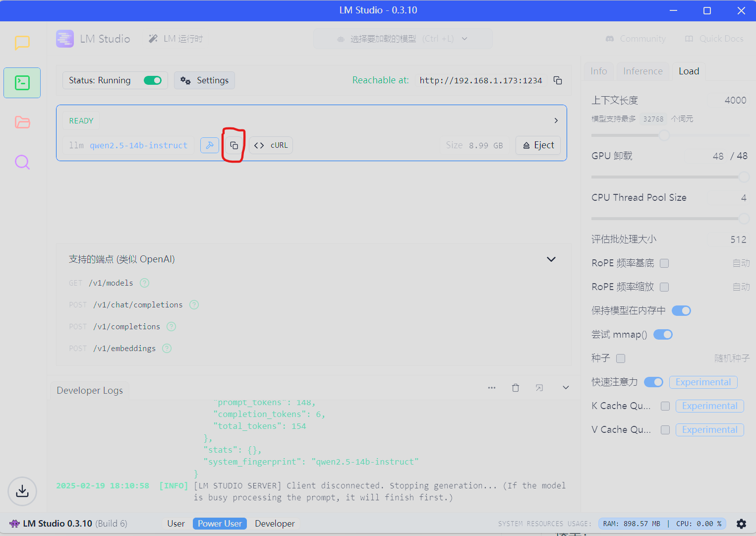
Task: Pop out the Developer Logs panel
Action: [539, 388]
